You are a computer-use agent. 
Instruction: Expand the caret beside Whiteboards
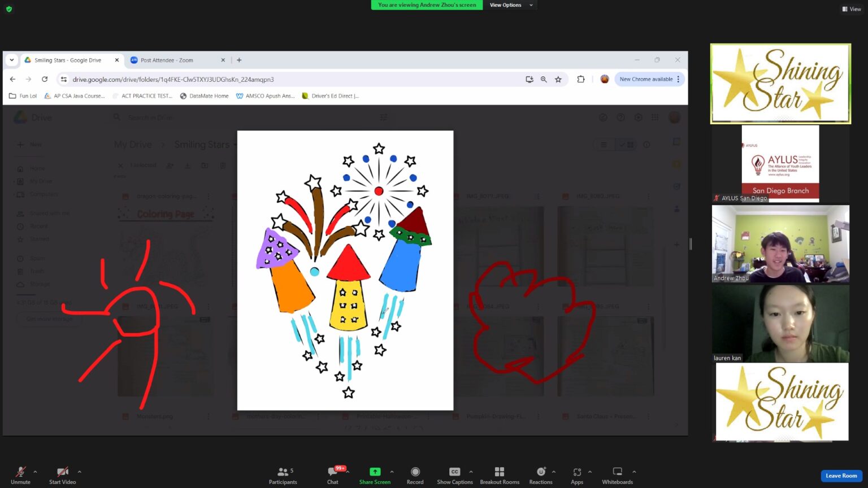[634, 472]
